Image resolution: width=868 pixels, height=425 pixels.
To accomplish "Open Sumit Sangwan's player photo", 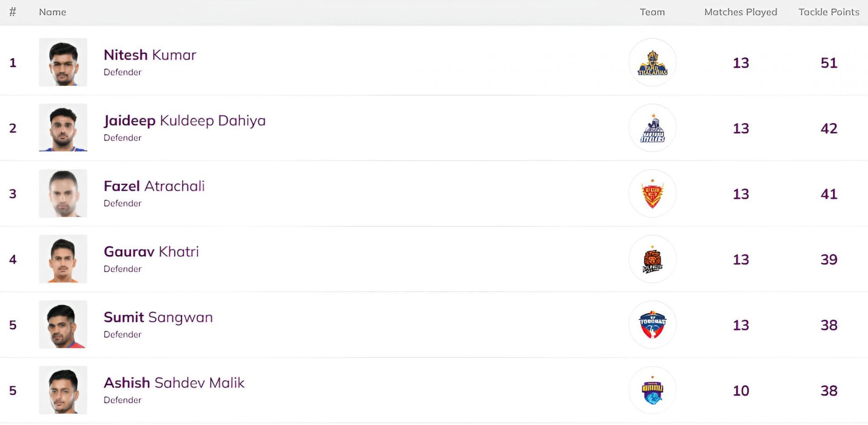I will point(63,325).
